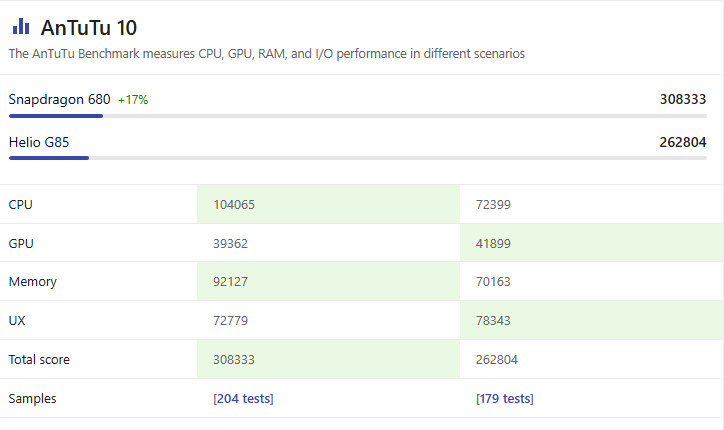Click the Helio G85 score bar
Screen dimensions: 724x430
[357, 158]
